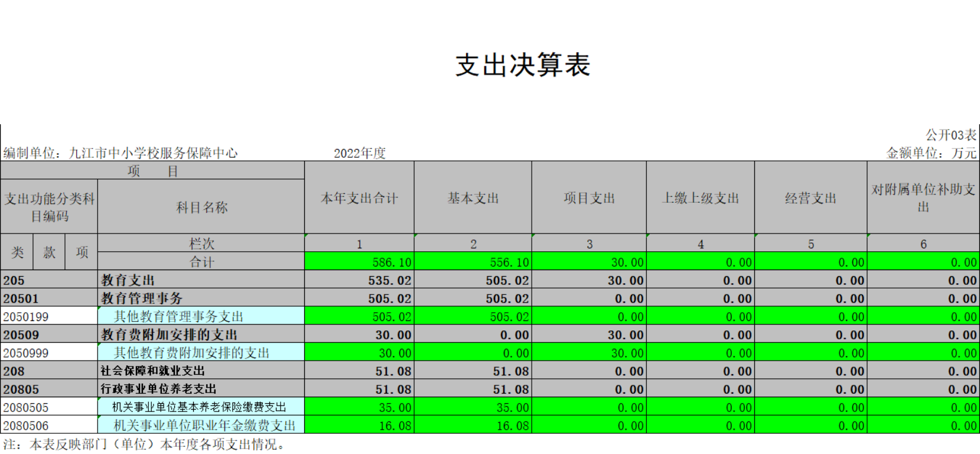Select the 社会保障和就业支出 cell
Screen dimensions: 980x454
click(x=201, y=371)
